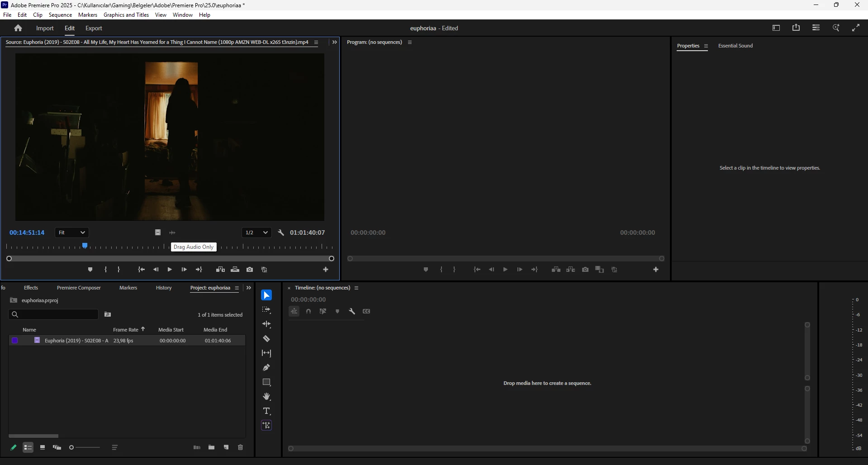Open the 1/2 playback resolution dropdown
This screenshot has width=868, height=465.
pyautogui.click(x=256, y=232)
